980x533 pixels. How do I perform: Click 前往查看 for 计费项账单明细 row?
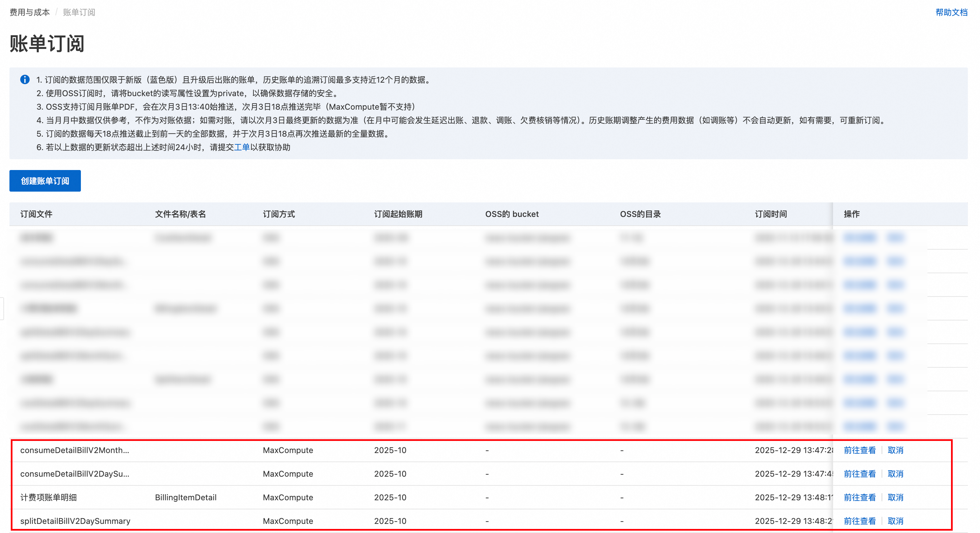coord(859,497)
